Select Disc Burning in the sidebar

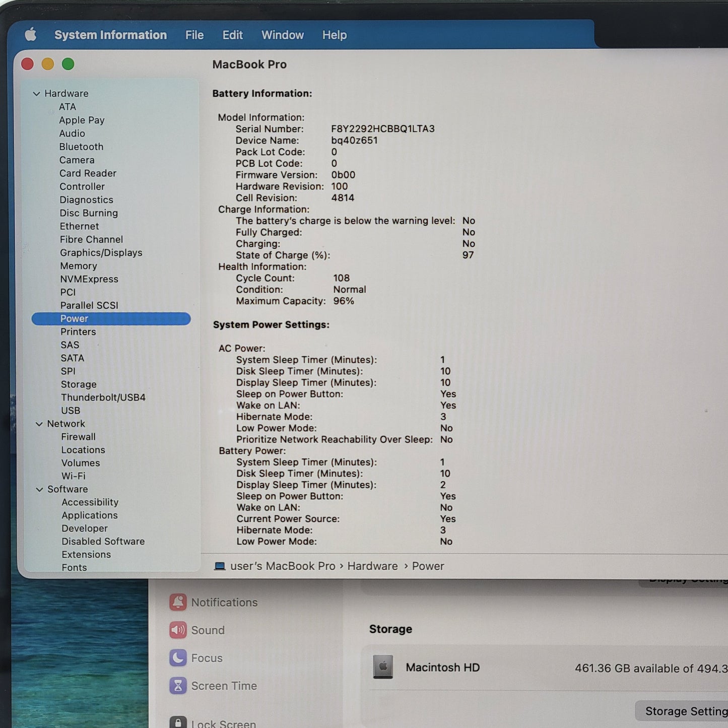pos(89,213)
